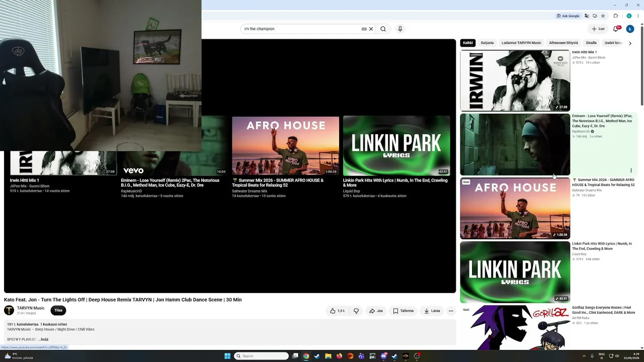The image size is (644, 362).
Task: Click sidebar title Irwin Hitti Mix 1
Action: 584,52
